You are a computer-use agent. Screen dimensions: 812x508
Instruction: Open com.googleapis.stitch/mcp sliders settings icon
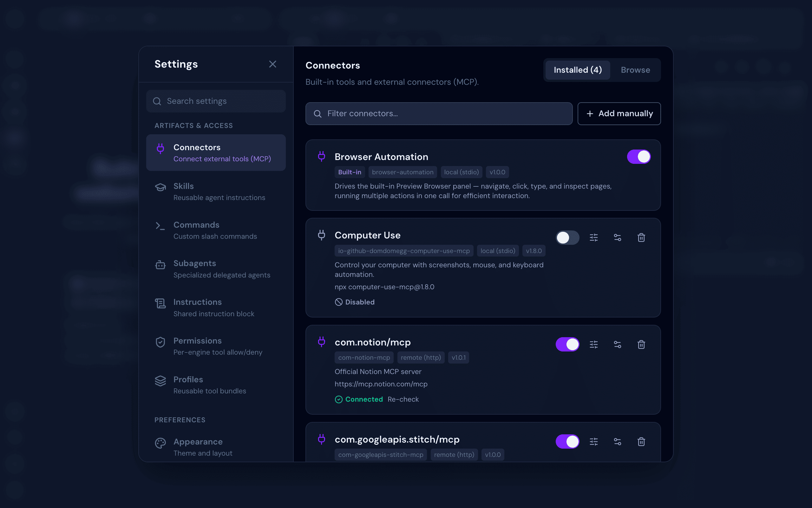click(593, 441)
